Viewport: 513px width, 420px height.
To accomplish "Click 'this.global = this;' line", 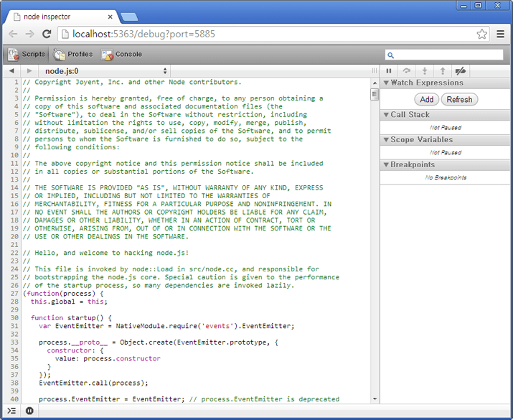I will [x=69, y=302].
